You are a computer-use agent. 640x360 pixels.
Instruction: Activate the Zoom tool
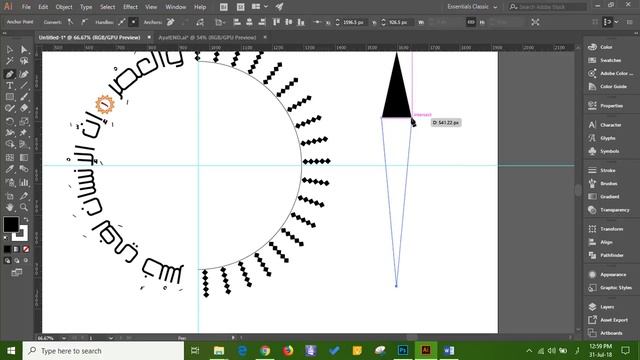coord(24,207)
